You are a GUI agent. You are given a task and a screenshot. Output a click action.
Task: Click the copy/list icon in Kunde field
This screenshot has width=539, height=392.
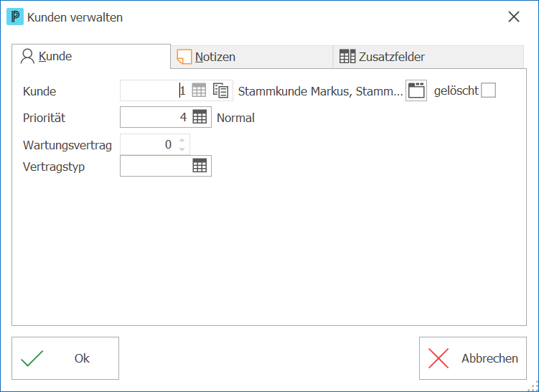pyautogui.click(x=220, y=90)
